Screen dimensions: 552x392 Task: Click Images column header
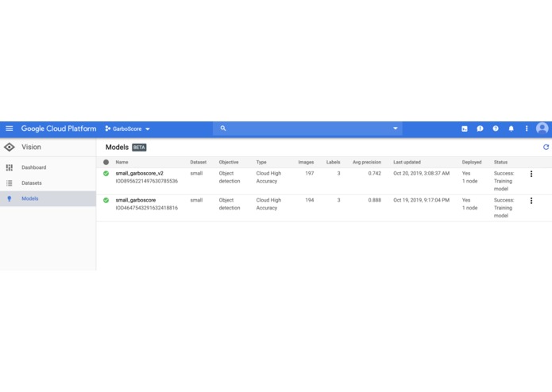(x=306, y=162)
